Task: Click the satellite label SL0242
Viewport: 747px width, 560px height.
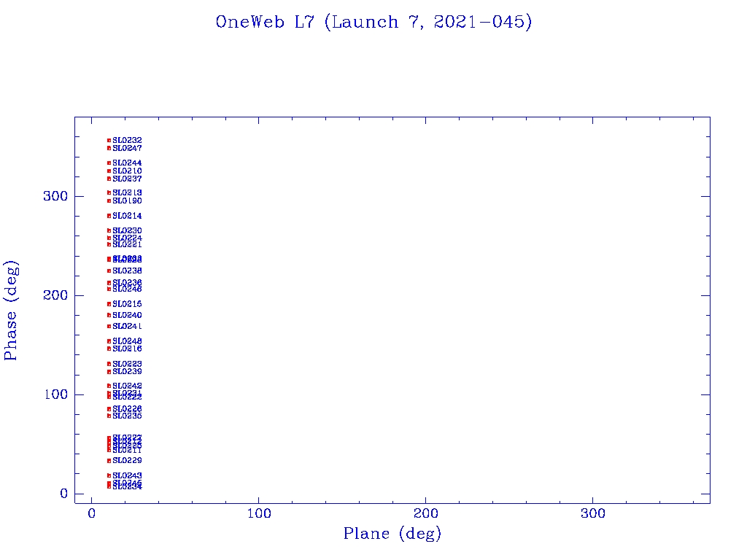Action: (x=127, y=386)
